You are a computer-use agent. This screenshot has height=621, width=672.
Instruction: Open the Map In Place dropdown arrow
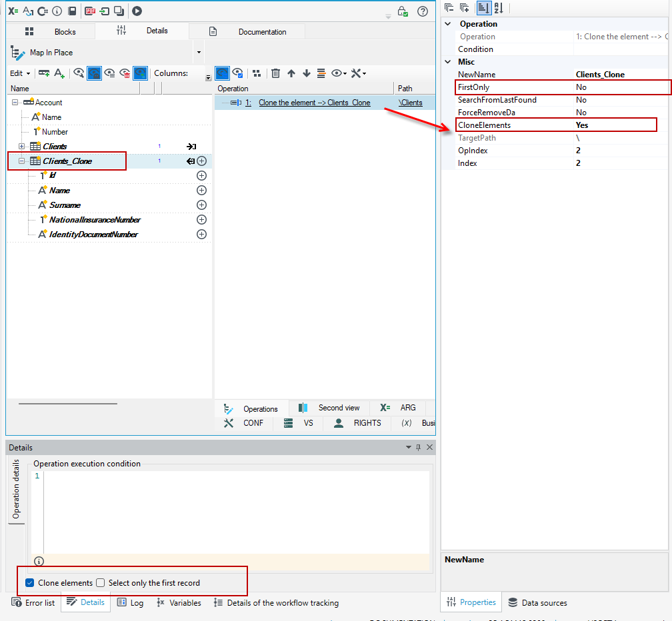click(x=199, y=52)
